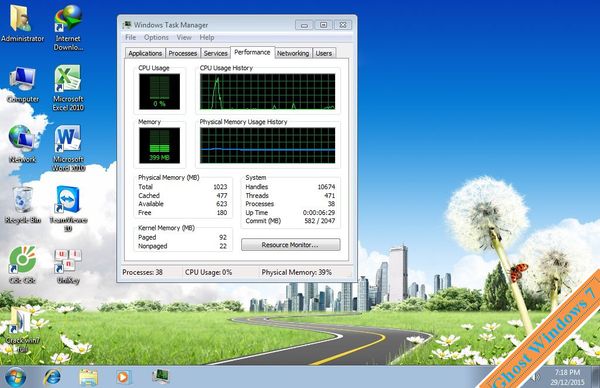This screenshot has width=600, height=388.
Task: Click the TeamViewer 10 desktop icon
Action: [68, 209]
